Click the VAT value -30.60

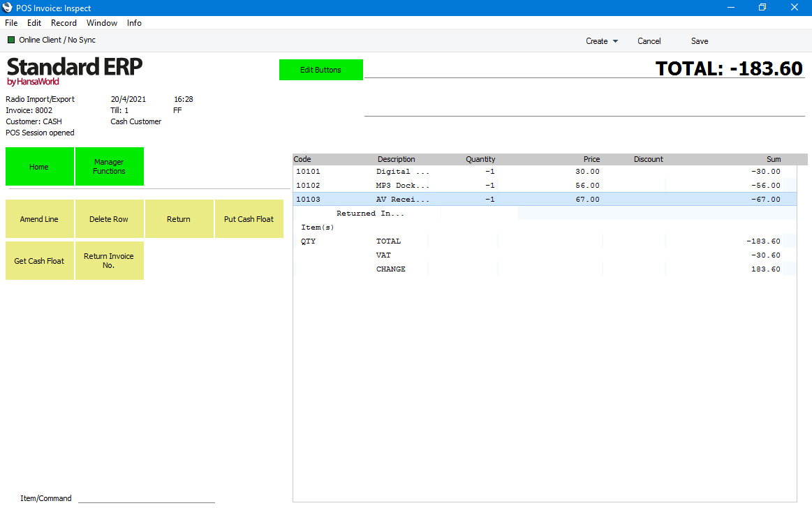click(x=766, y=255)
